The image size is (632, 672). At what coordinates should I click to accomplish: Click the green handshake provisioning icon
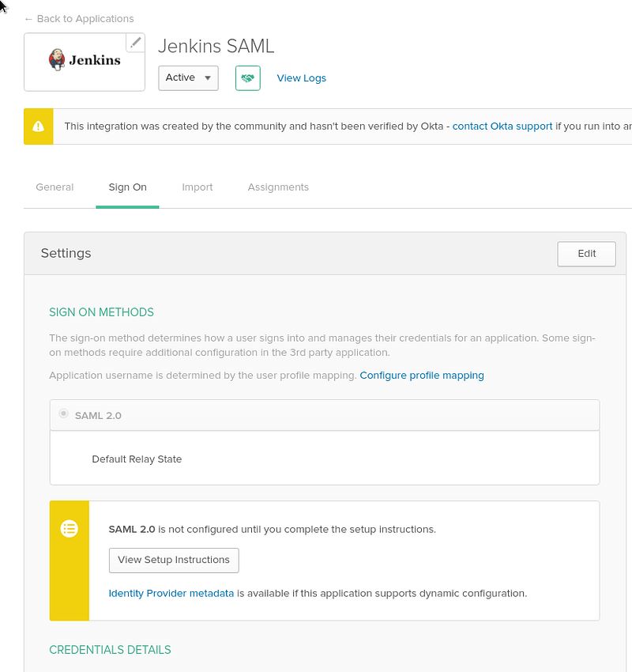pyautogui.click(x=248, y=78)
